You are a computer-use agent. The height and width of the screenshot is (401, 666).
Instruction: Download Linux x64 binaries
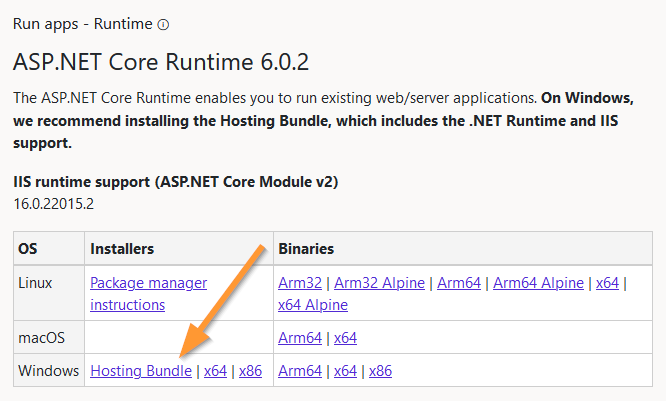point(607,283)
